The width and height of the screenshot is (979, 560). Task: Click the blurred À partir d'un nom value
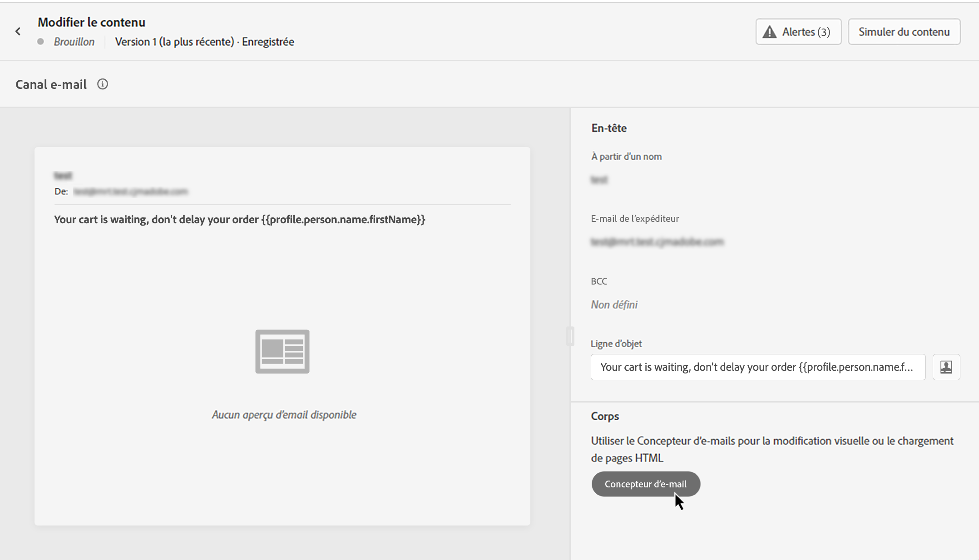[x=599, y=180]
